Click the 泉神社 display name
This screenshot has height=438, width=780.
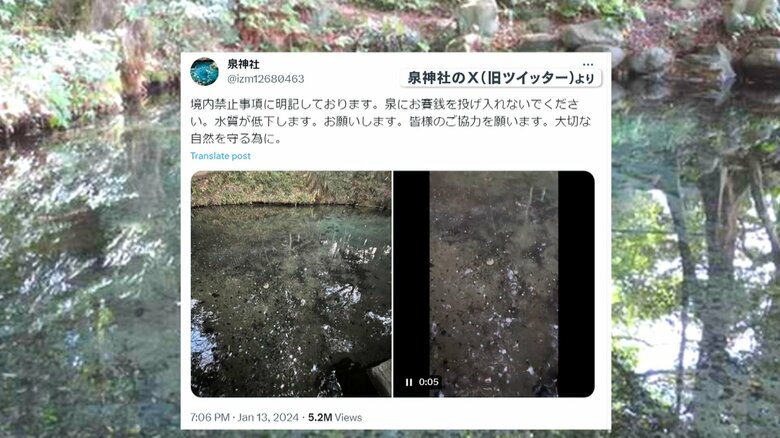point(243,64)
